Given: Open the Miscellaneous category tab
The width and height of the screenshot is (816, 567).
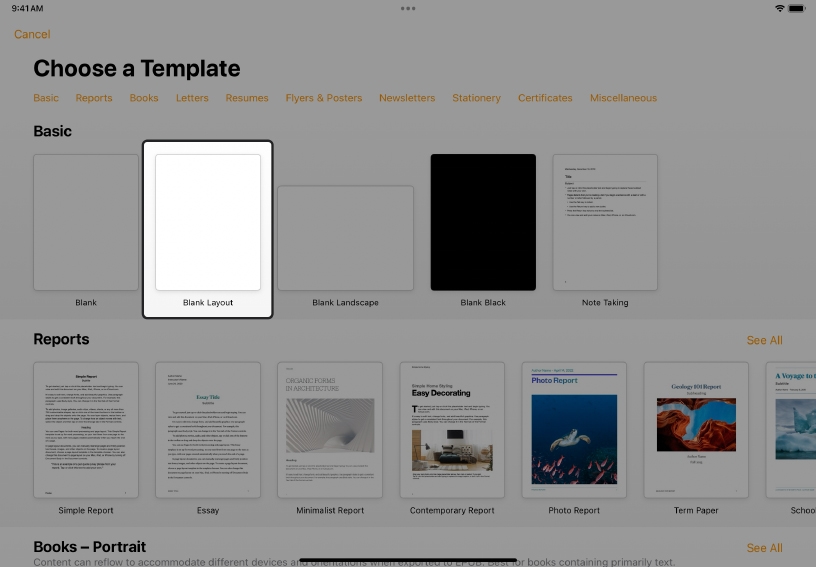Looking at the screenshot, I should point(623,98).
